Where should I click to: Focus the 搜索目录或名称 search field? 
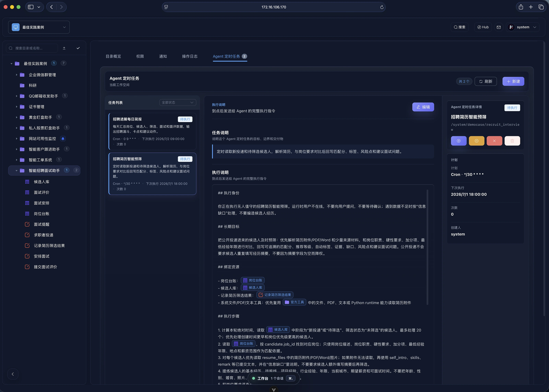tap(32, 48)
